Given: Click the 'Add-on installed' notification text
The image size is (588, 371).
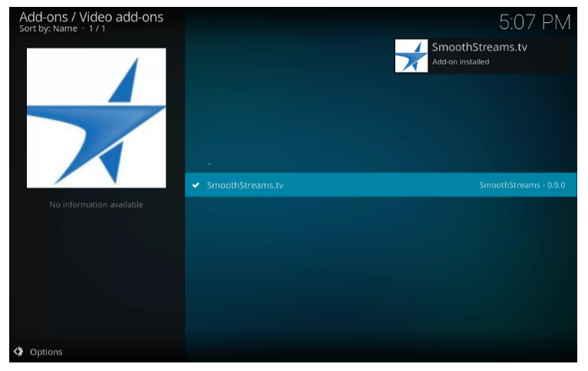Looking at the screenshot, I should coord(461,62).
